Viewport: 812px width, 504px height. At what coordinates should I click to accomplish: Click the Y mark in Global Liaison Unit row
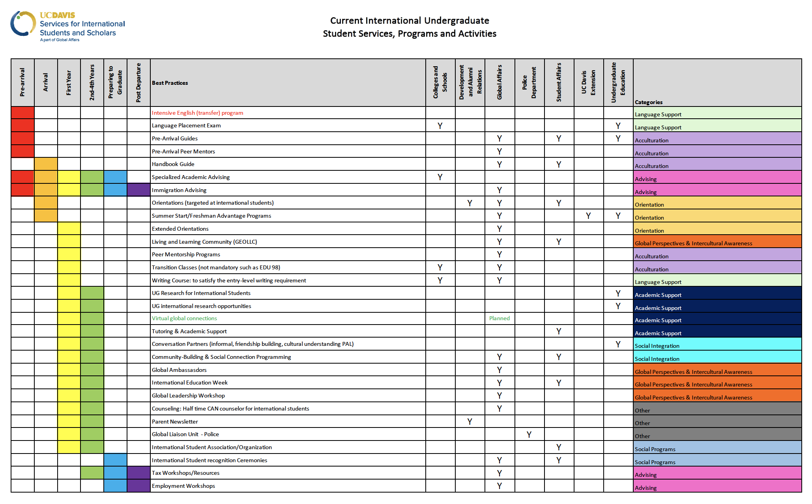(529, 435)
